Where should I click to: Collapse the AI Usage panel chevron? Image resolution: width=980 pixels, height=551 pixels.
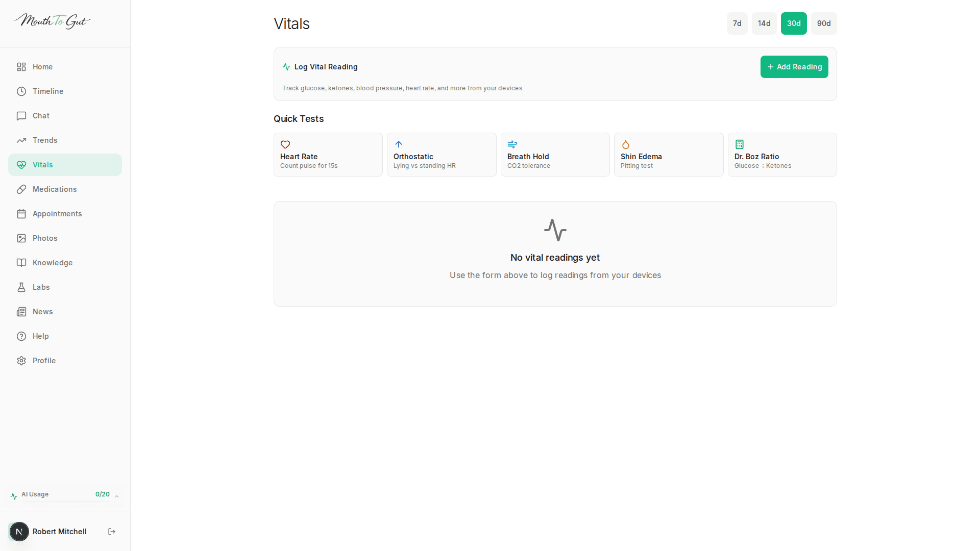(116, 495)
